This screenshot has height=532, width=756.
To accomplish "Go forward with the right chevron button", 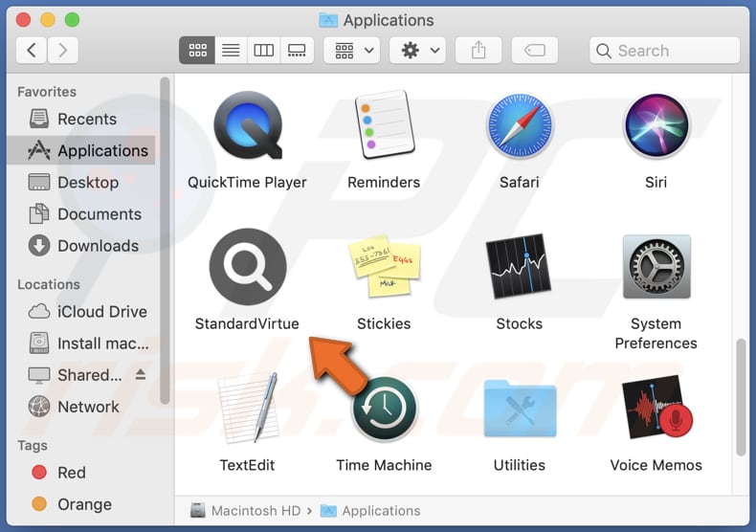I will 62,50.
